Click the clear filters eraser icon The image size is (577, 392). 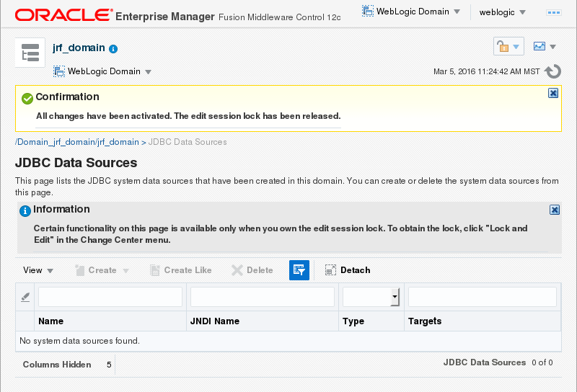click(x=25, y=297)
